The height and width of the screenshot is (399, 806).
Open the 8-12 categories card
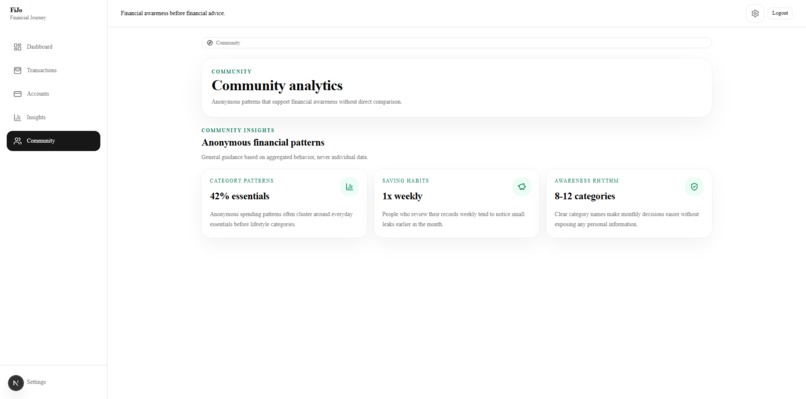[629, 203]
